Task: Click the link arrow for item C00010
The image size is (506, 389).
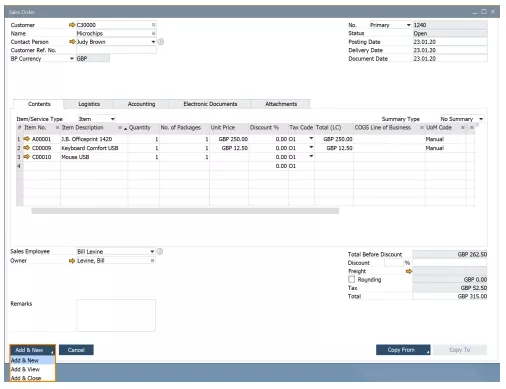Action: (27, 157)
